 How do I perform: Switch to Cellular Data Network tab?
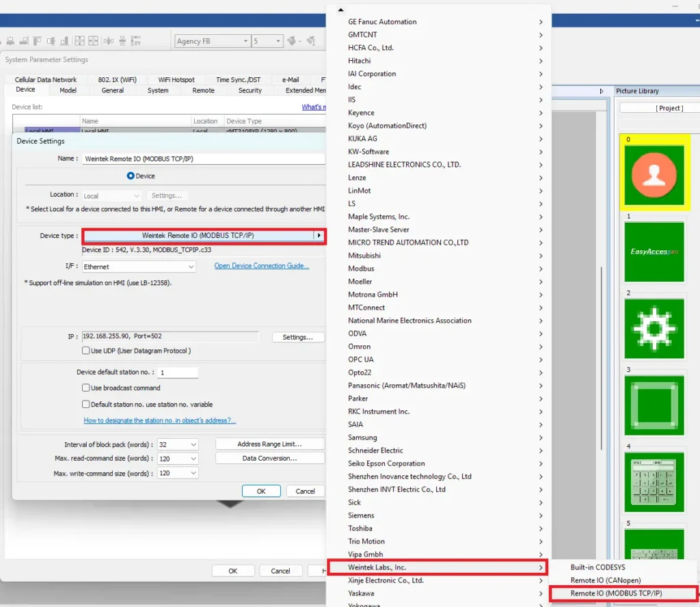[x=46, y=79]
